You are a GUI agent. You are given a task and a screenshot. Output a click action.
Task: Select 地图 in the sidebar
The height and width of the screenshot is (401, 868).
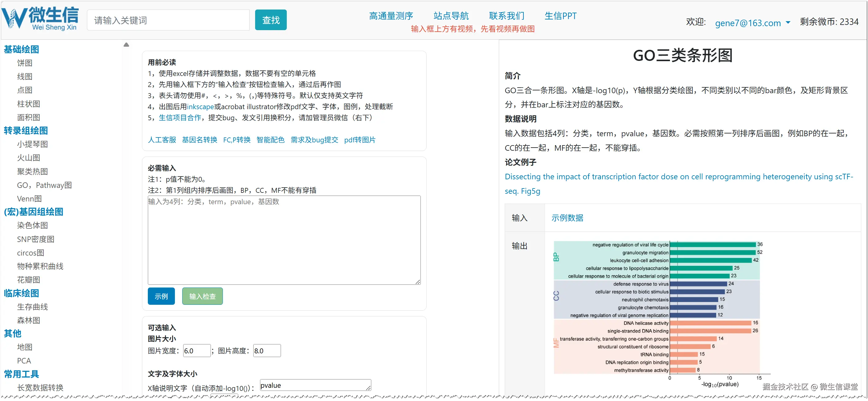tap(25, 347)
